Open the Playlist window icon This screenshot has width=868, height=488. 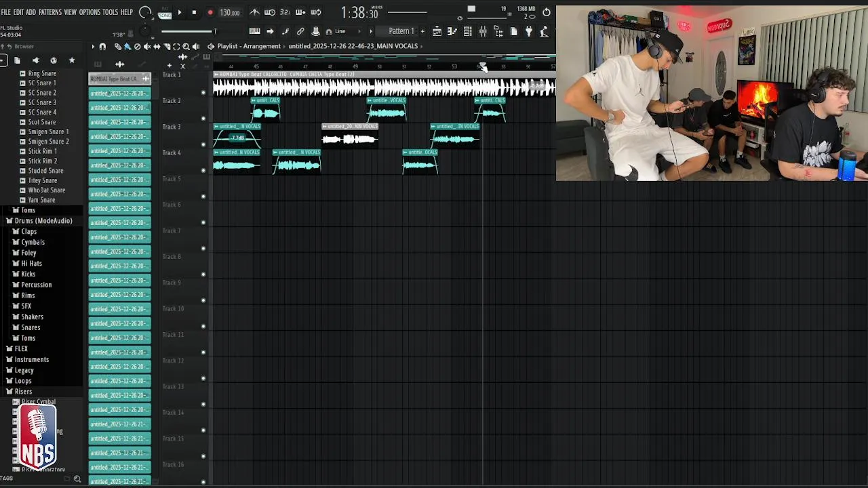click(437, 31)
